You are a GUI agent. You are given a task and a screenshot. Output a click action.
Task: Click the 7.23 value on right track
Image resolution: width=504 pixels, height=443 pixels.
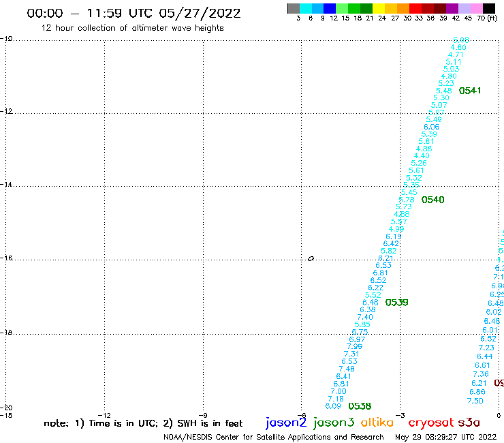click(486, 348)
